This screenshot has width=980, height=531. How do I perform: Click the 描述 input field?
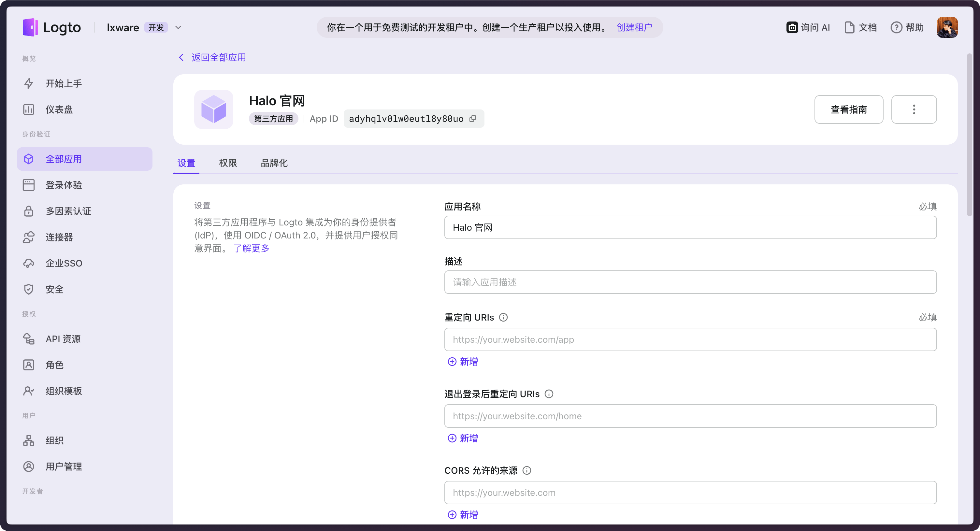690,282
